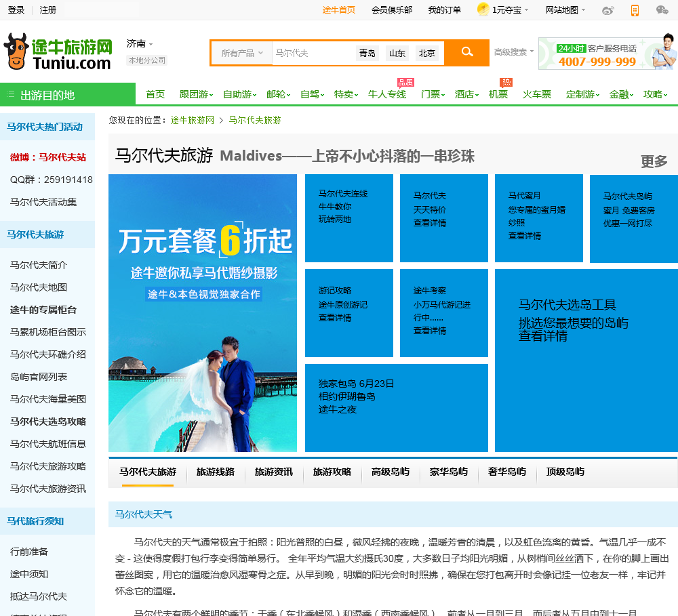The width and height of the screenshot is (678, 616).
Task: Click 途牛首页 in top bar
Action: [339, 10]
